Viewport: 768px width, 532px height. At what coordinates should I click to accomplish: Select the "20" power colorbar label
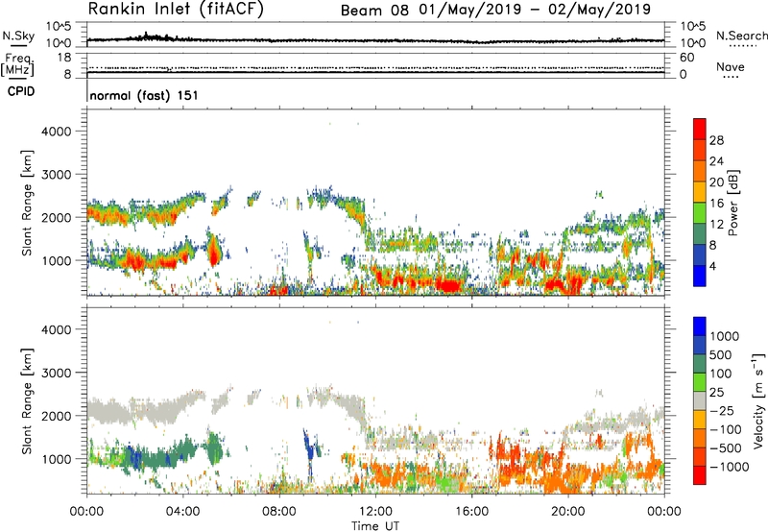tap(716, 182)
